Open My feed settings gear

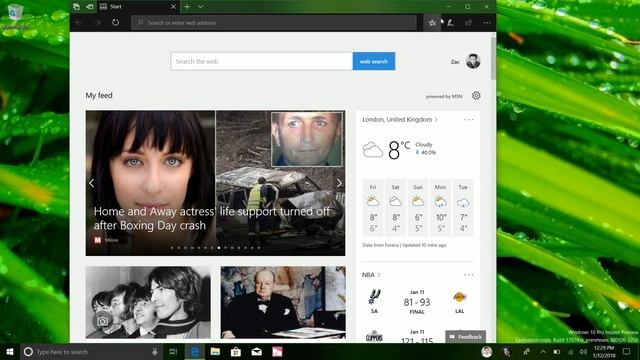coord(476,96)
